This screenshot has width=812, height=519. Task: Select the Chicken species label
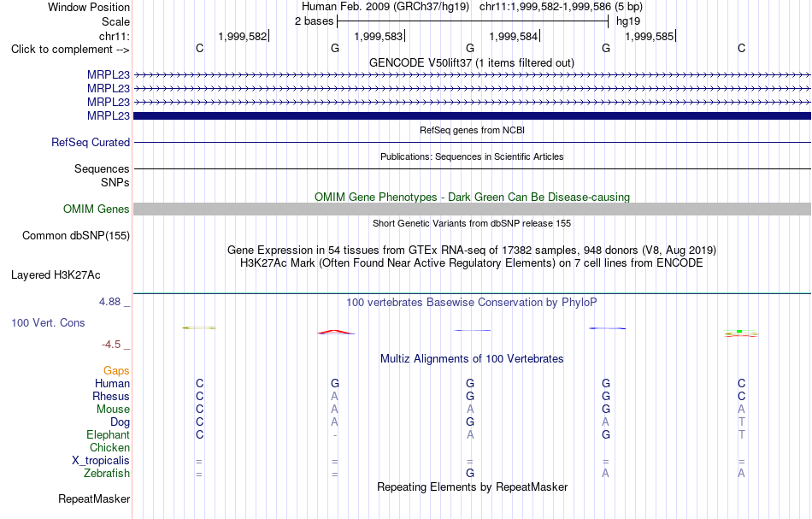coord(109,447)
